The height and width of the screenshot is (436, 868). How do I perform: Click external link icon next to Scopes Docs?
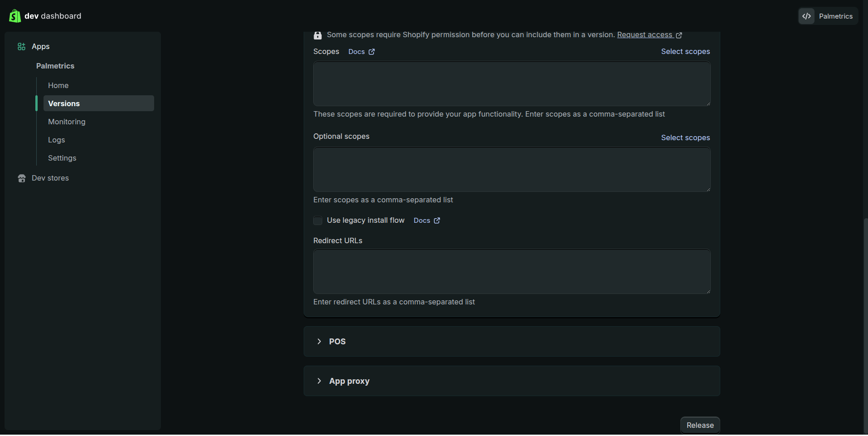pos(372,52)
